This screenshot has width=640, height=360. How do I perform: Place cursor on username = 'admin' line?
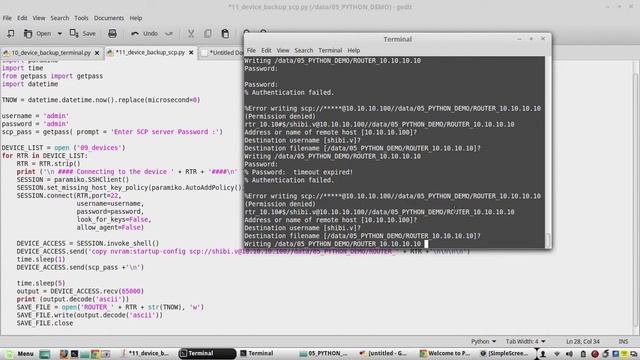click(x=35, y=116)
